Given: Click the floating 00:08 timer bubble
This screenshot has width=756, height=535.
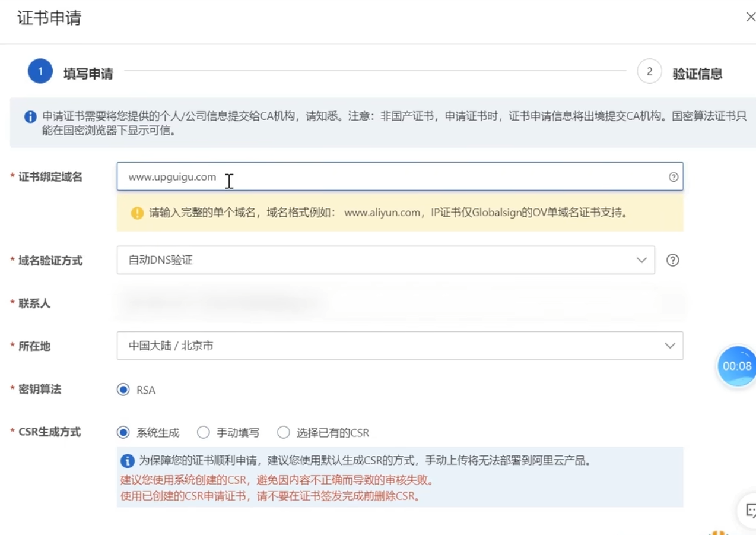Looking at the screenshot, I should click(736, 366).
